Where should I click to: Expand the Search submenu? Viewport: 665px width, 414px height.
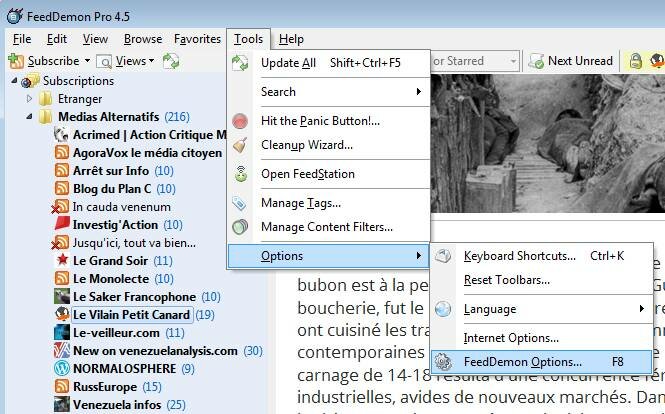(x=329, y=92)
